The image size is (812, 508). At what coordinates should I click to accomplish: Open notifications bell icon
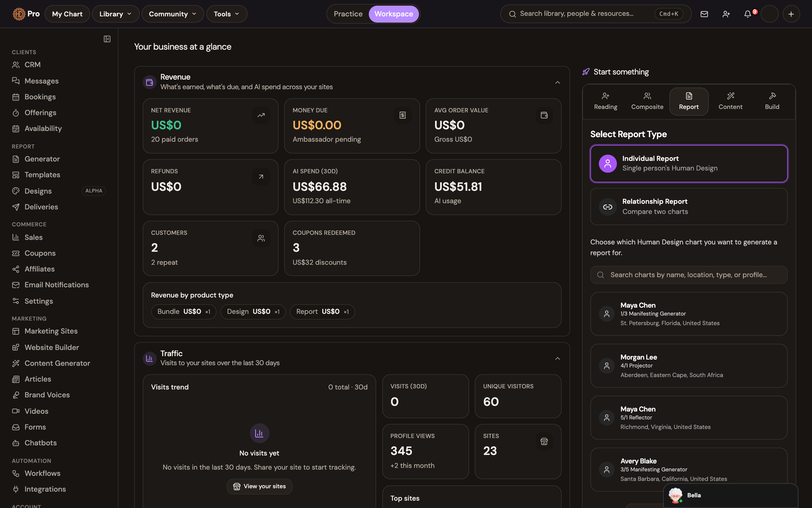coord(748,14)
